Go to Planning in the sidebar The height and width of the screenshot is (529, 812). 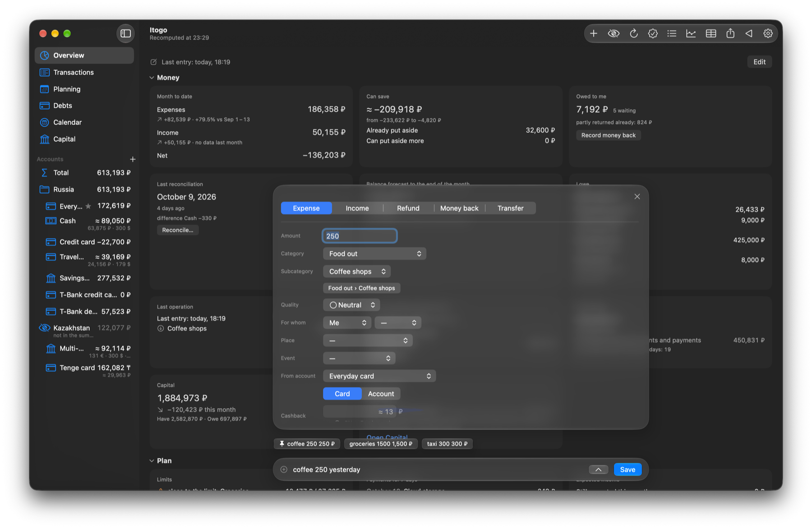[84, 89]
